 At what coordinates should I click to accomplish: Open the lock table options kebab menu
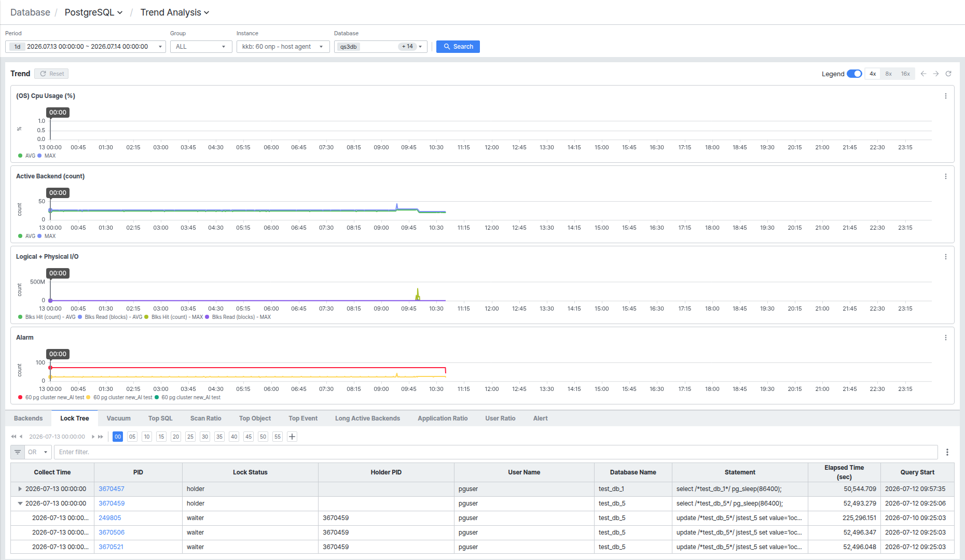[x=947, y=452]
